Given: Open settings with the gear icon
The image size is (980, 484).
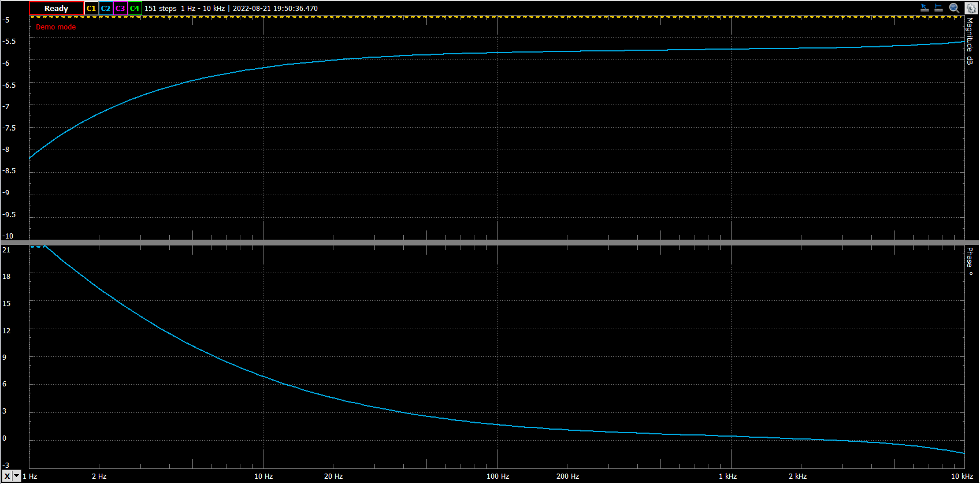Looking at the screenshot, I should coord(970,8).
